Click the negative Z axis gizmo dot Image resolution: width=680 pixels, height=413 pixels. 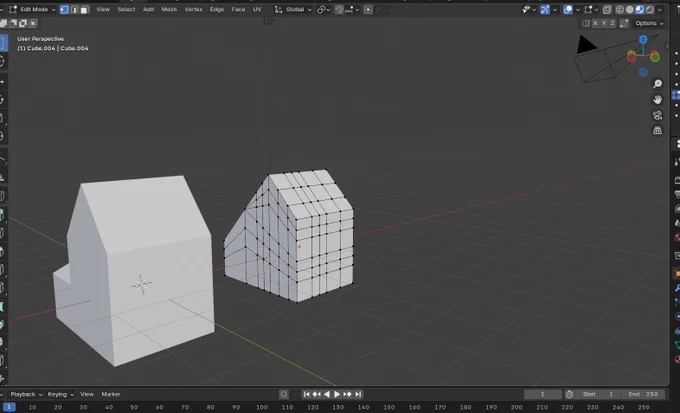click(x=643, y=72)
